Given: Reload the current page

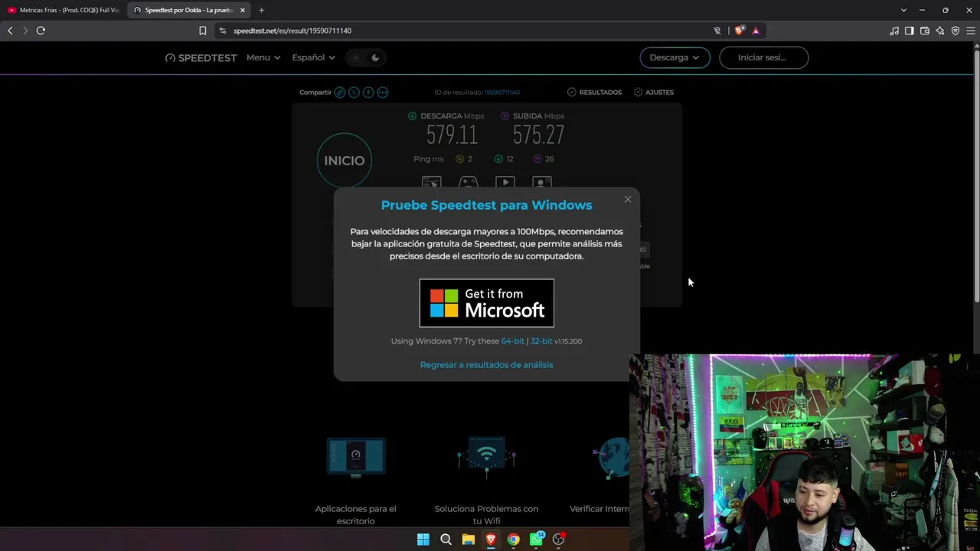Looking at the screenshot, I should coord(41,31).
